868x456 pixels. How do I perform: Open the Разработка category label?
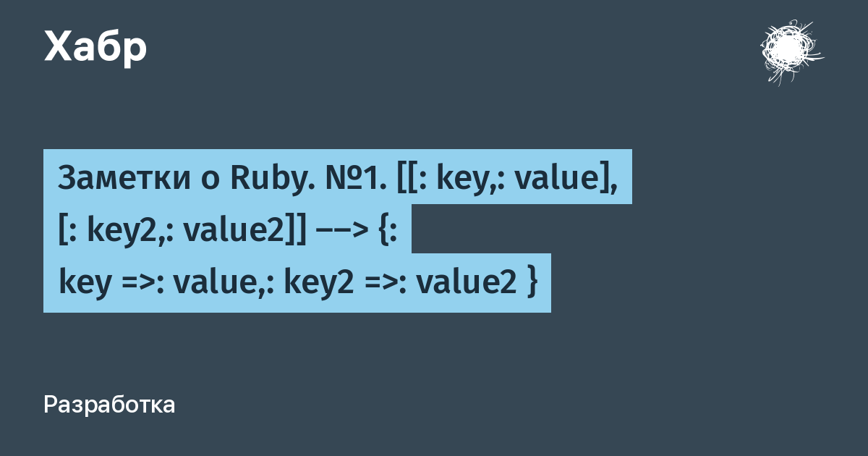(109, 405)
